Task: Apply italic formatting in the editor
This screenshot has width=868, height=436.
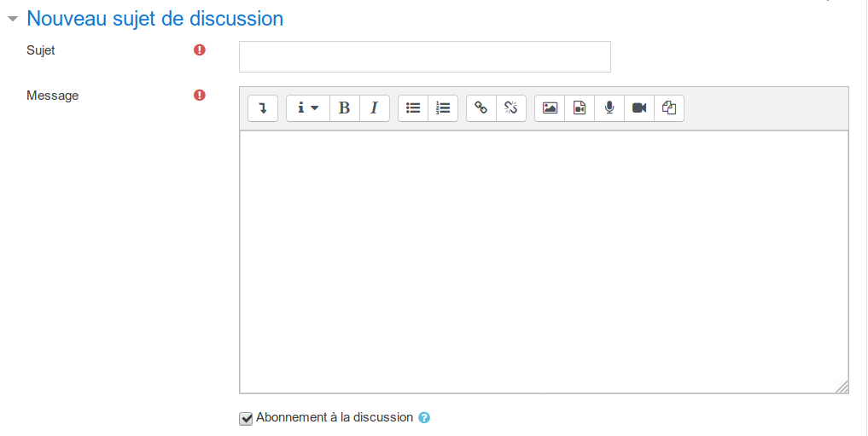Action: click(374, 108)
